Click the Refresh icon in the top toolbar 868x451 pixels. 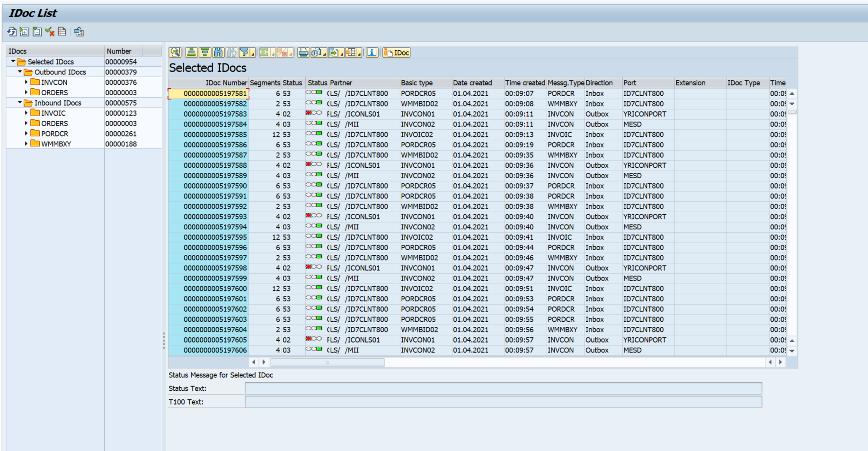(x=12, y=32)
